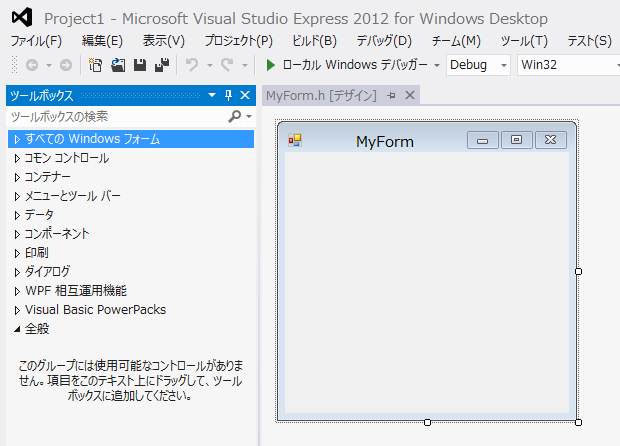620x446 pixels.
Task: Open the ファイル(F) menu
Action: tap(36, 41)
